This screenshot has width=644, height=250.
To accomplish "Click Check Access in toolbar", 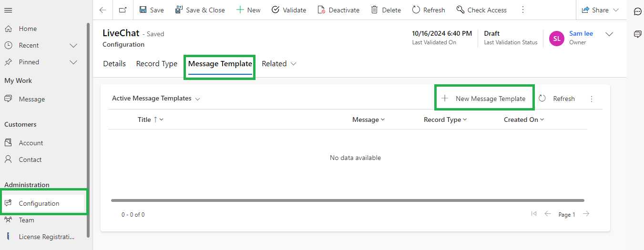I will pyautogui.click(x=481, y=10).
